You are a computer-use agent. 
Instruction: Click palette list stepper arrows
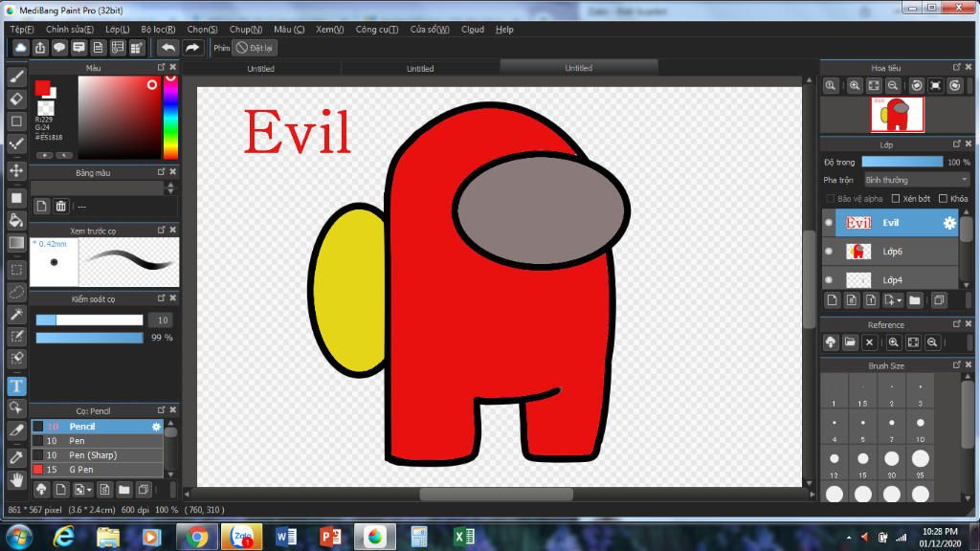point(170,187)
